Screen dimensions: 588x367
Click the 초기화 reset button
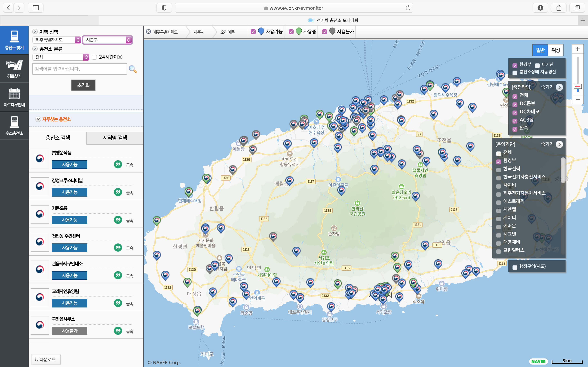tap(83, 85)
